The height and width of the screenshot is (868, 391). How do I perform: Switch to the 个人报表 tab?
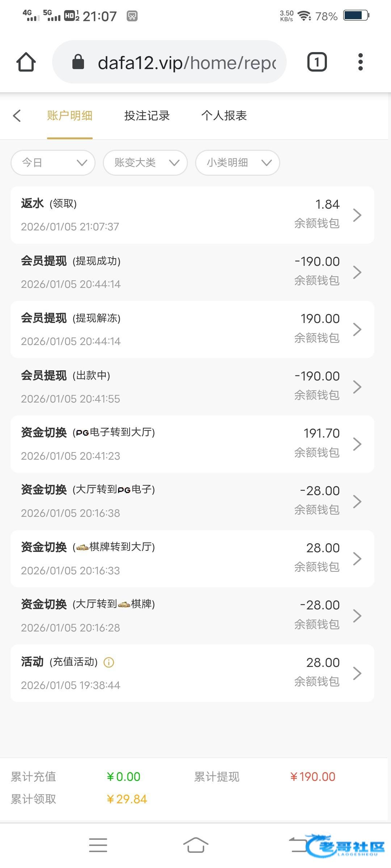224,116
